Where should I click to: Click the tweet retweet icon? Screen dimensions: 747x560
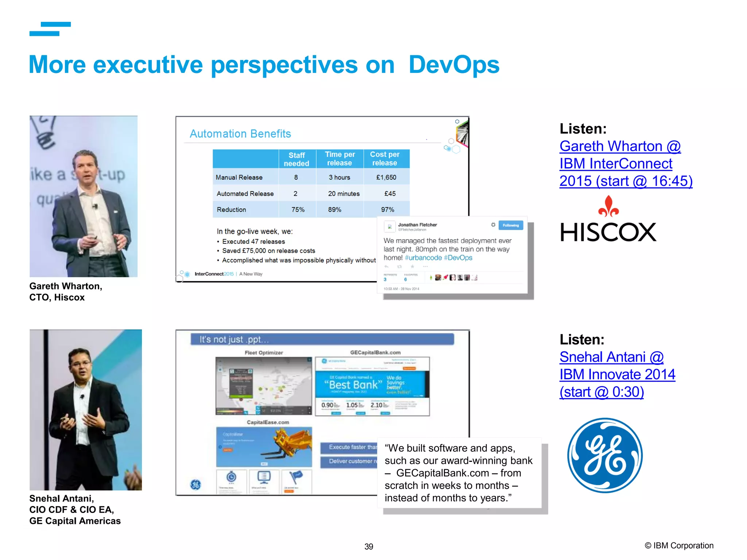point(399,267)
